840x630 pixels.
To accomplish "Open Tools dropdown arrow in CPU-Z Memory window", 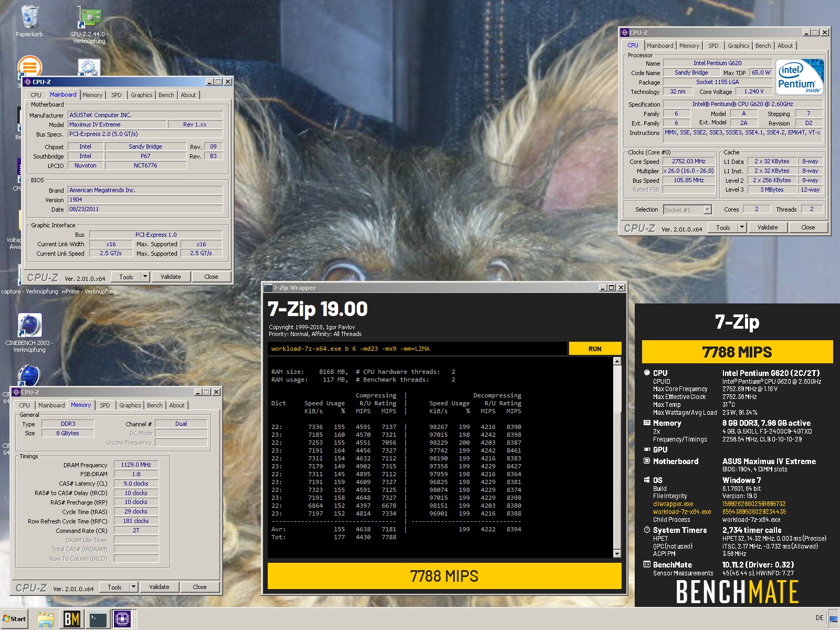I will (134, 587).
